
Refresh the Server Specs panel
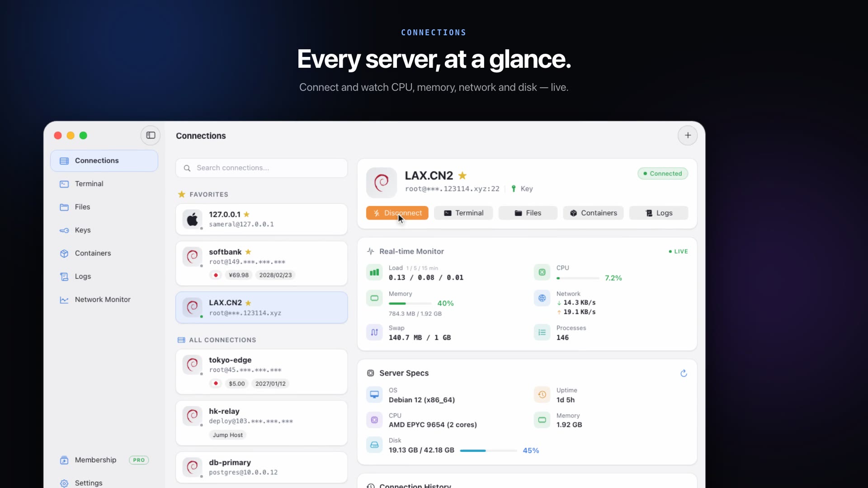pos(684,373)
